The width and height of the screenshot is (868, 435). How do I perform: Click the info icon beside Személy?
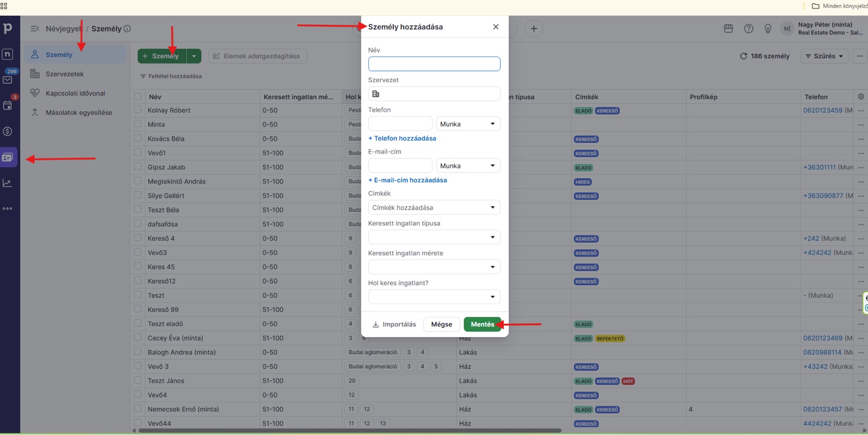click(127, 29)
